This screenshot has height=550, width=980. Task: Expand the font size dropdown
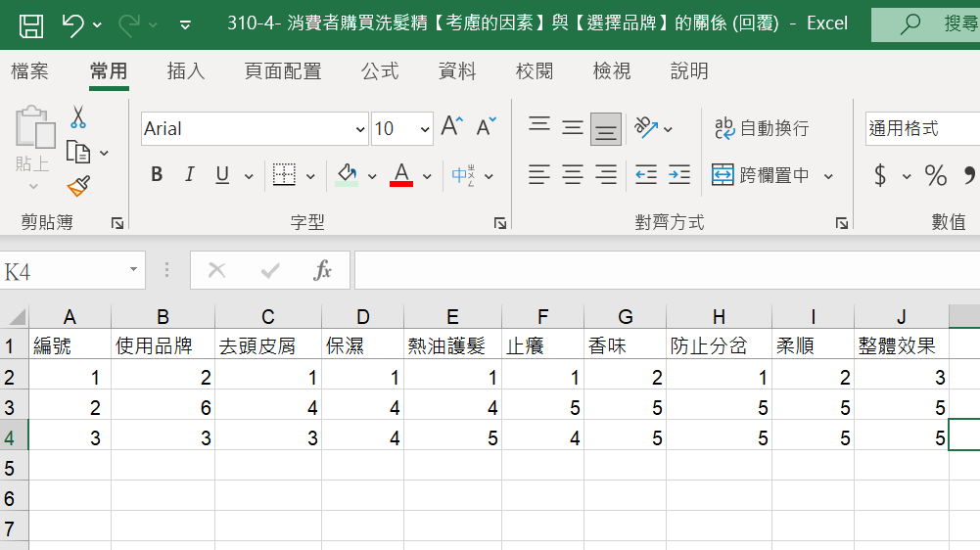click(x=425, y=129)
